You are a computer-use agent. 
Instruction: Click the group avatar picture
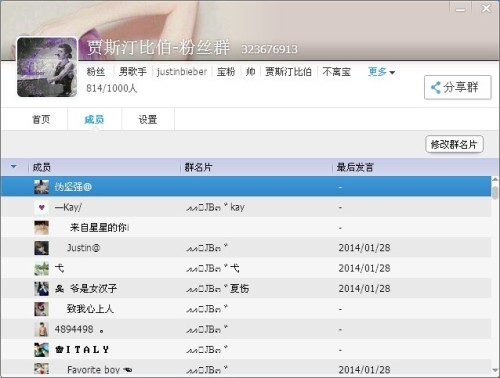coord(47,67)
